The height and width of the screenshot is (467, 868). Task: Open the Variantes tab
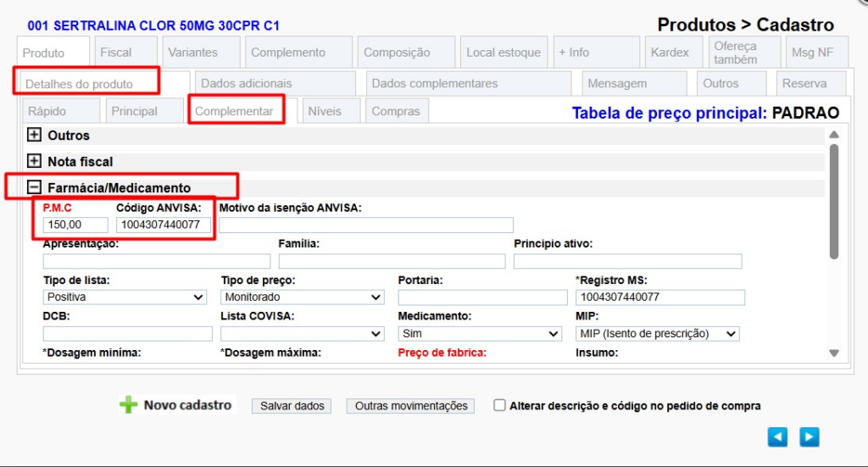coord(202,52)
